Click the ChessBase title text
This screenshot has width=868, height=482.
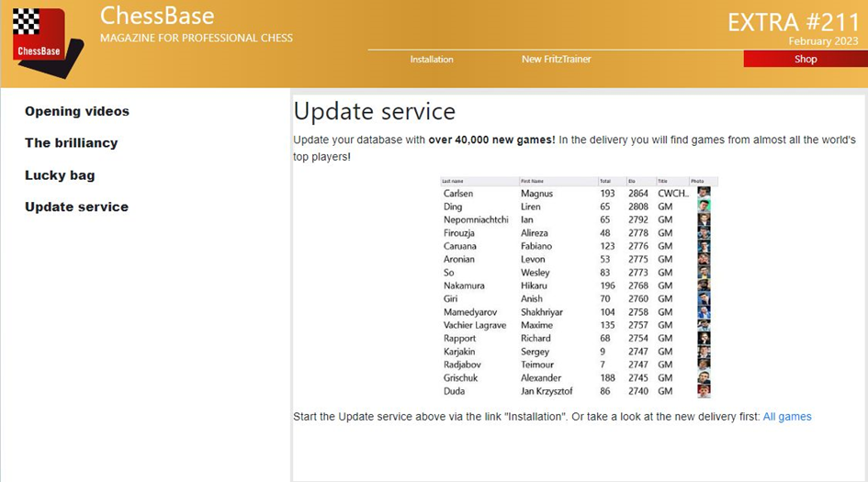pos(157,16)
